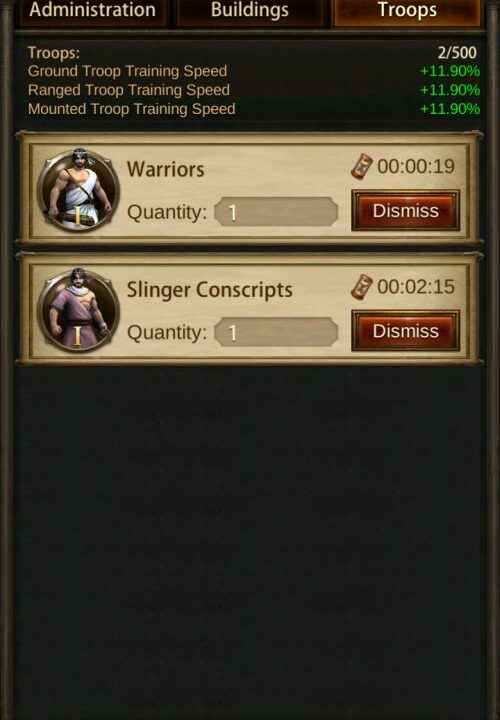The width and height of the screenshot is (500, 720).
Task: Tap Ground Troop Training Speed stat
Action: pyautogui.click(x=128, y=71)
